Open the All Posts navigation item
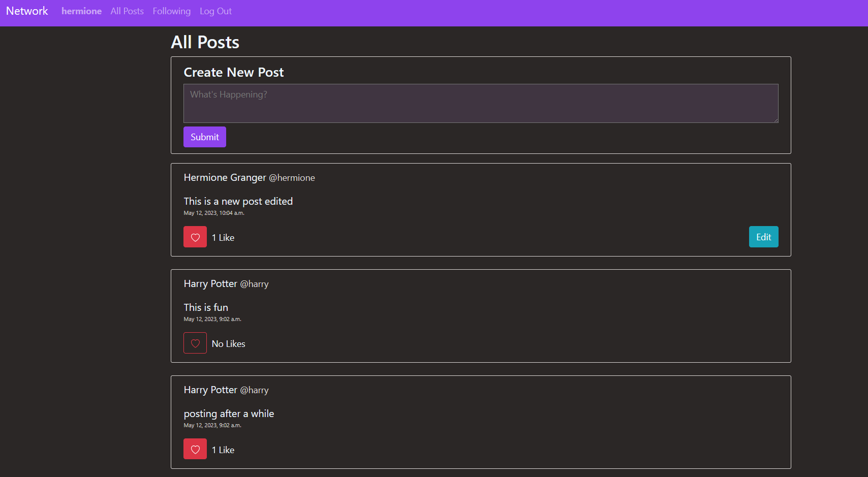This screenshot has height=477, width=868. [127, 11]
